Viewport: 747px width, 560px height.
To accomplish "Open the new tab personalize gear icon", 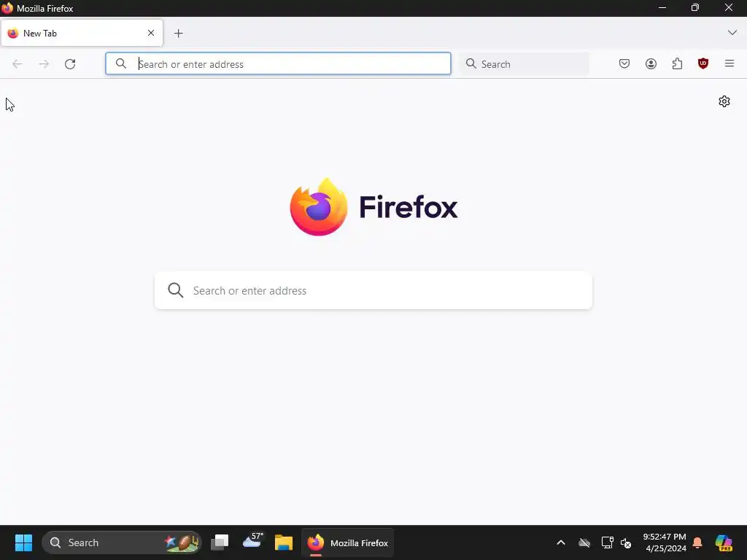I will [x=724, y=101].
